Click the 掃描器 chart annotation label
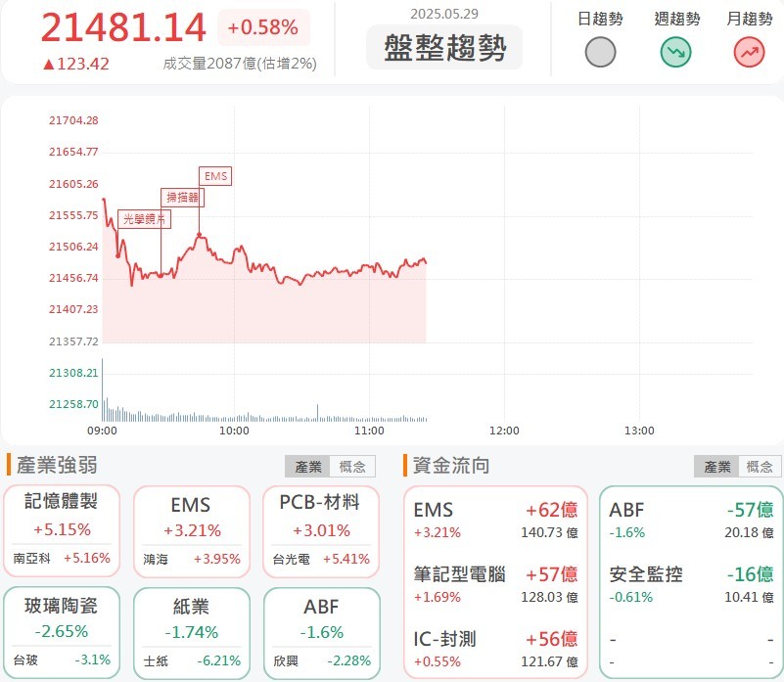The height and width of the screenshot is (682, 784). [181, 197]
